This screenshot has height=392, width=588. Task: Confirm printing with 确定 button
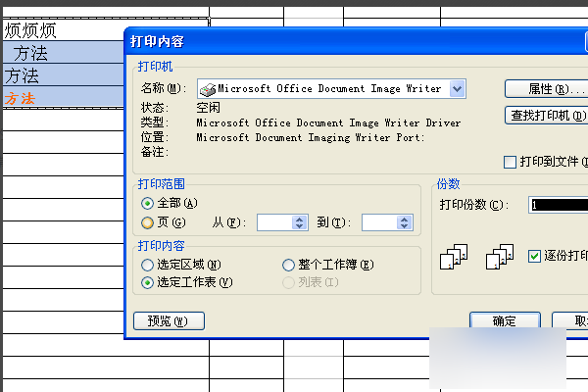point(505,320)
